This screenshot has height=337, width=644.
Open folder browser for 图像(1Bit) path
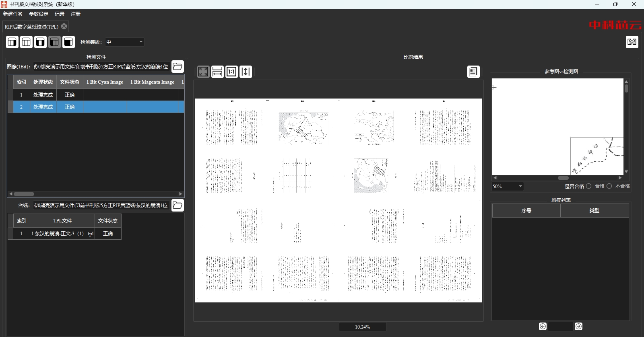tap(178, 66)
